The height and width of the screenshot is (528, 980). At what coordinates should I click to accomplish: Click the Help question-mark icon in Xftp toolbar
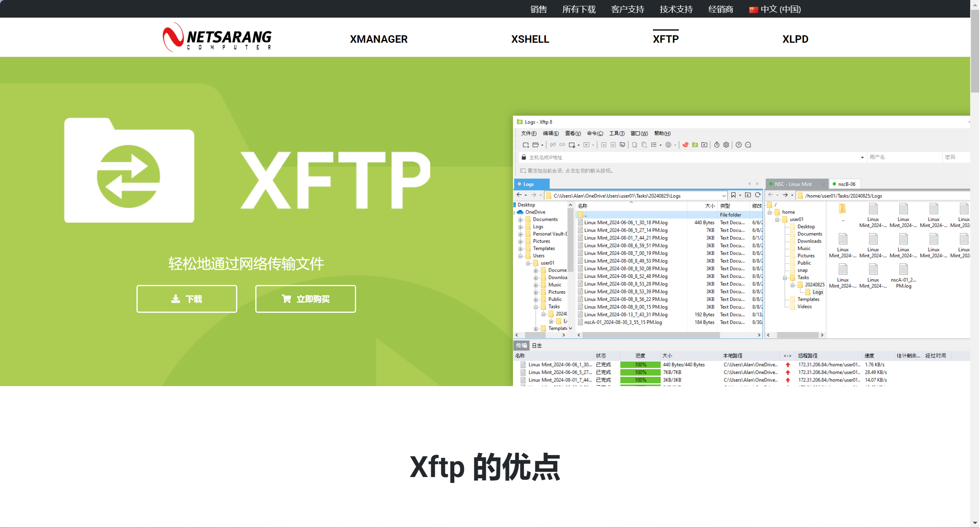click(739, 145)
